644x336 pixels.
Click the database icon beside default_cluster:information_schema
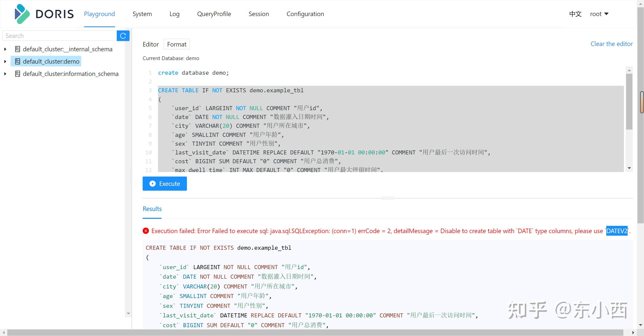17,74
